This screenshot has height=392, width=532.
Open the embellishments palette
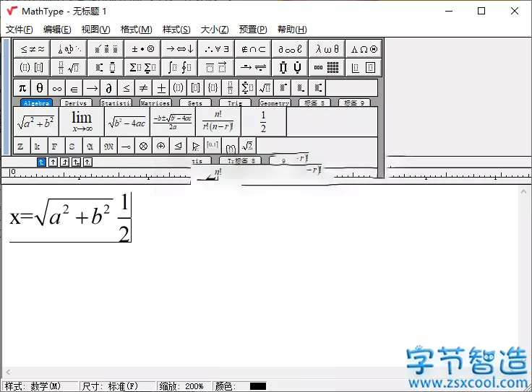click(x=106, y=49)
